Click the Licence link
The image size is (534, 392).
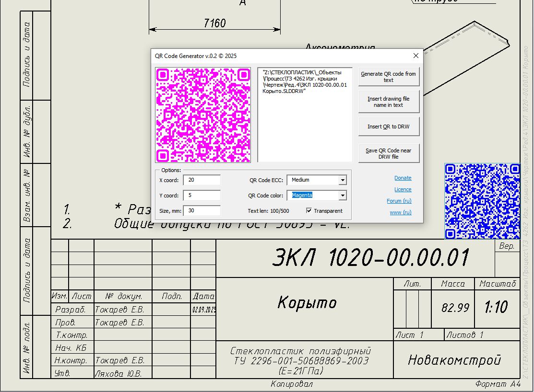click(403, 189)
